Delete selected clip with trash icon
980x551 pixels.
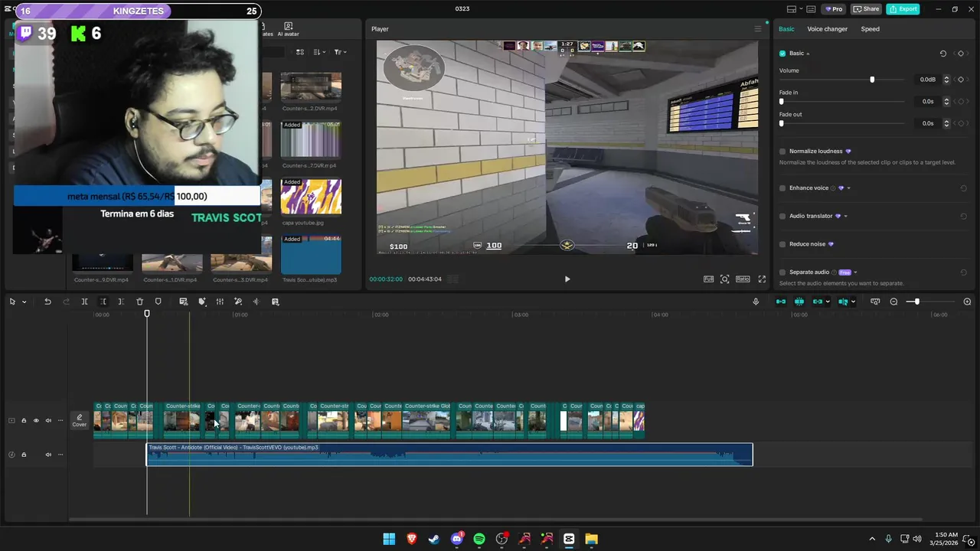coord(139,302)
